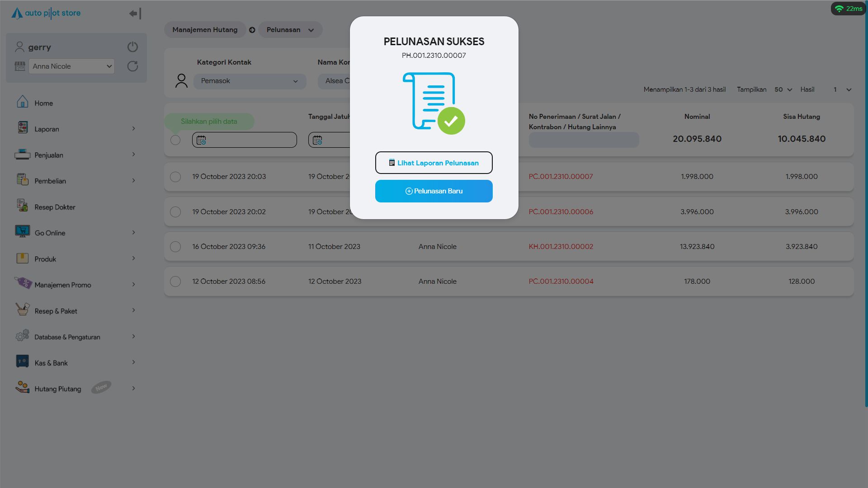Expand the Produk menu chevron
Screen dimensions: 868x488
coord(133,258)
